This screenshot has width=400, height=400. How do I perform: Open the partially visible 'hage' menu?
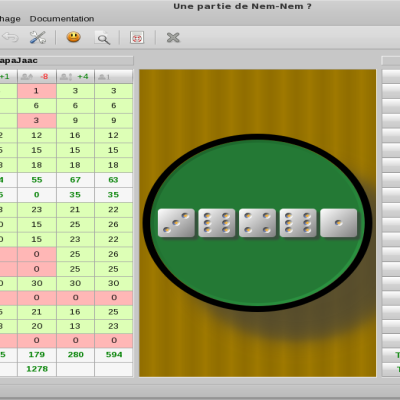pyautogui.click(x=10, y=19)
